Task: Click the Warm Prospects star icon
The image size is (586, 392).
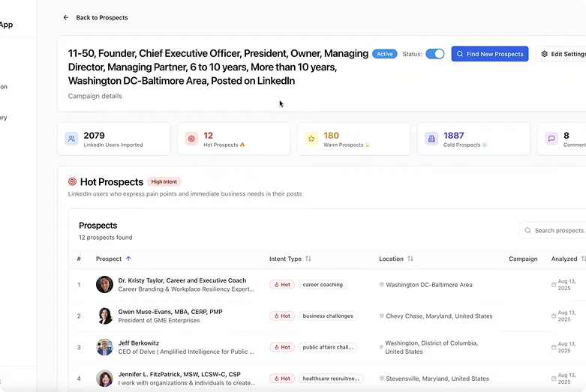Action: coord(311,139)
